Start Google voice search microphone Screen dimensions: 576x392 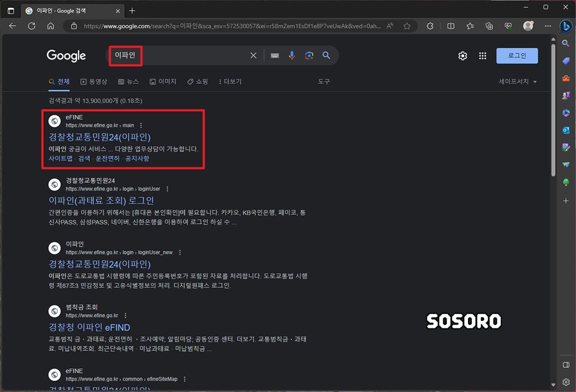292,56
